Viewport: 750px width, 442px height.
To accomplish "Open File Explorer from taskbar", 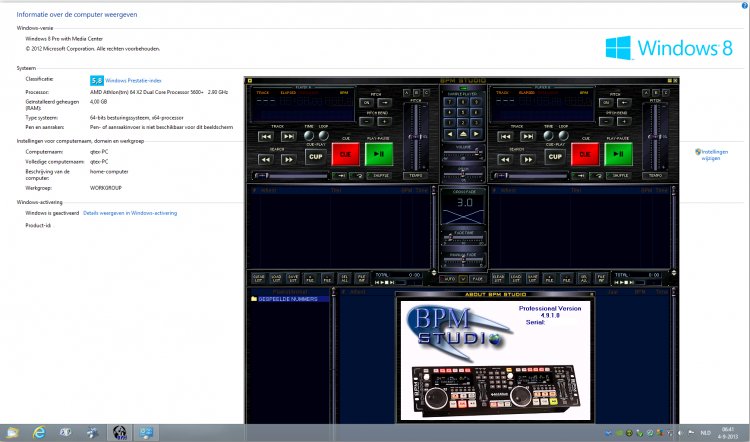I will (x=12, y=432).
